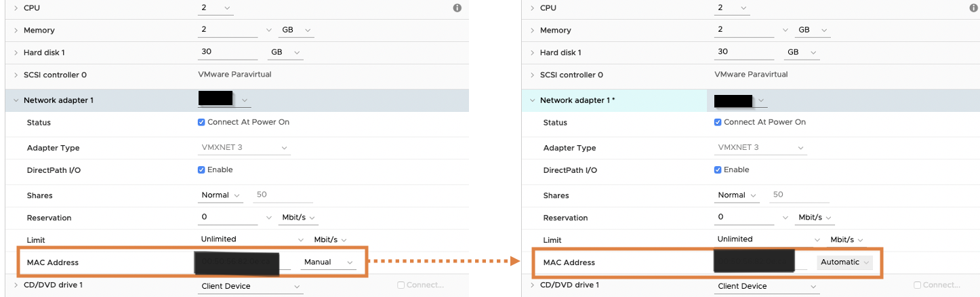This screenshot has height=297, width=980.
Task: Open the Client Device dropdown in right panel
Action: 767,287
